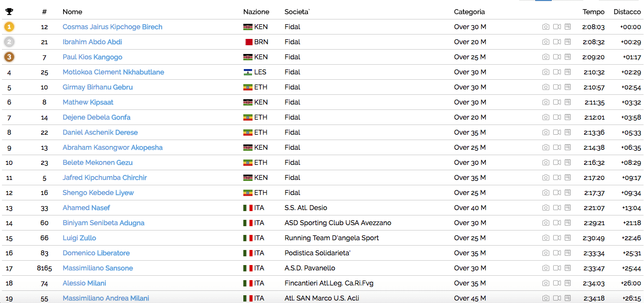Viewport: 644px width, 303px height.
Task: Click the Categoria column header
Action: click(469, 12)
